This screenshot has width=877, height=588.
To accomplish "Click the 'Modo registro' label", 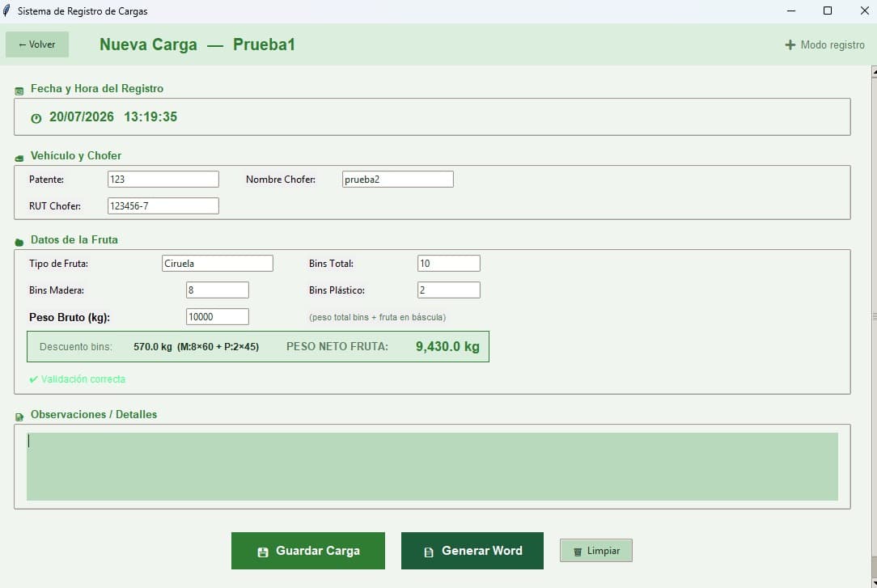I will 833,44.
